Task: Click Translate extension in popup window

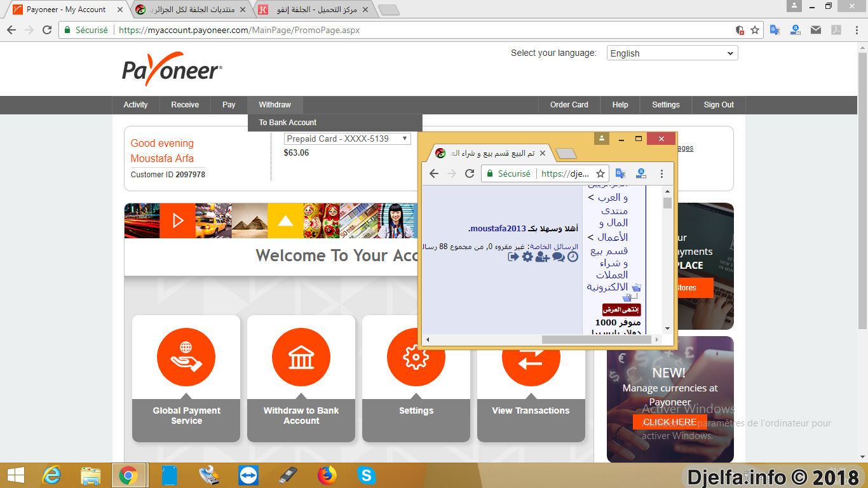Action: click(x=621, y=173)
